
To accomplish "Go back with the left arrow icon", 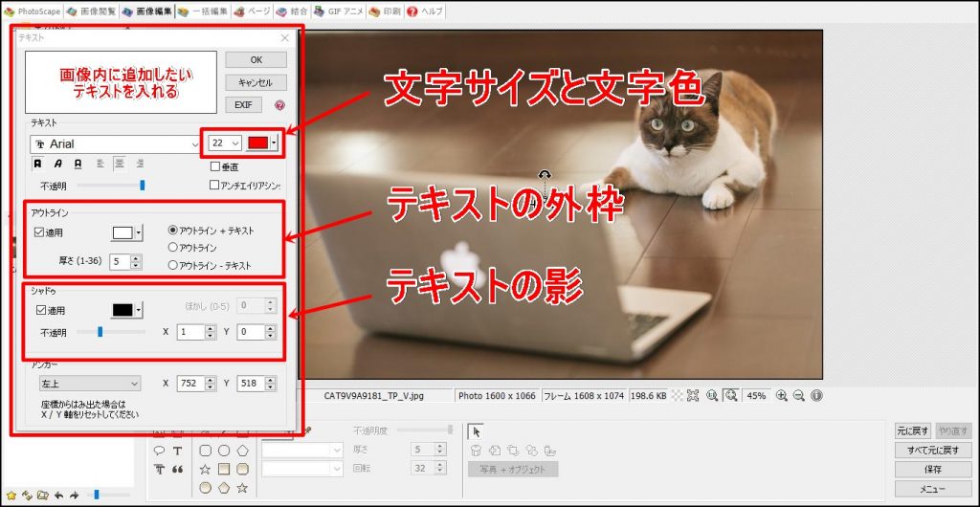I will (58, 496).
